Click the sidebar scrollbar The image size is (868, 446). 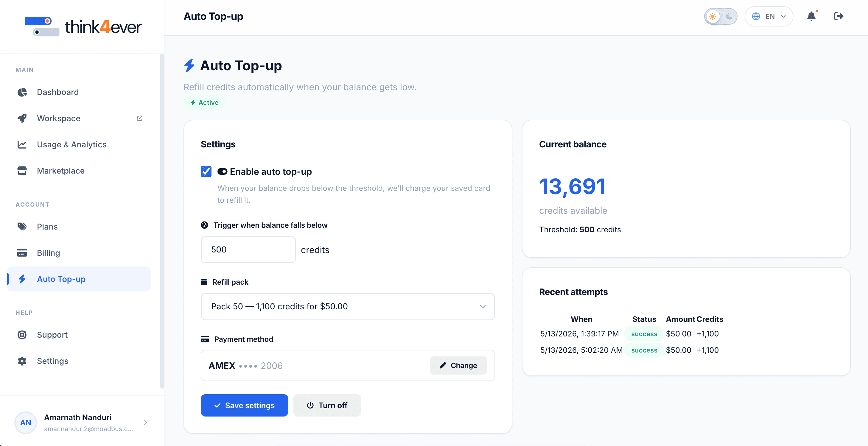162,221
